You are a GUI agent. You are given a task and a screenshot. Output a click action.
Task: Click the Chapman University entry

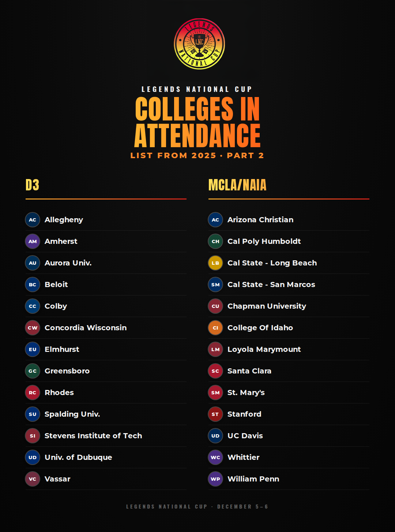pos(289,306)
